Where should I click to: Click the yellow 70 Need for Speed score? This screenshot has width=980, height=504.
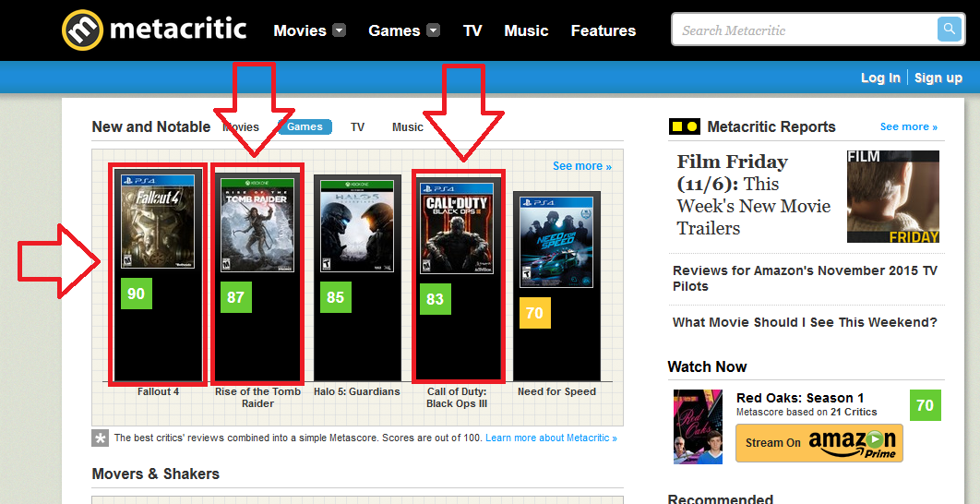click(x=535, y=313)
